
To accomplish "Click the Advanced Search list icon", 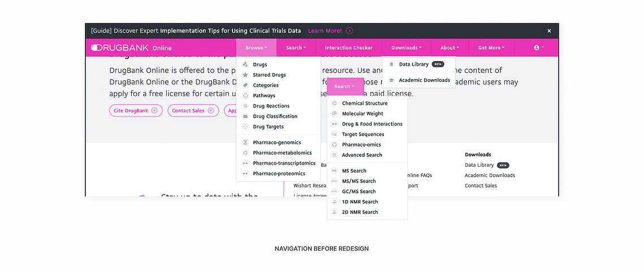I will tap(334, 155).
